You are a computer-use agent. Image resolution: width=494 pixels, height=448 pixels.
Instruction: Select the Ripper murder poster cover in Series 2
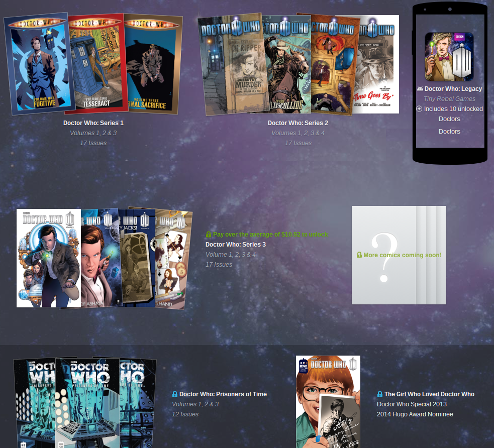[233, 64]
